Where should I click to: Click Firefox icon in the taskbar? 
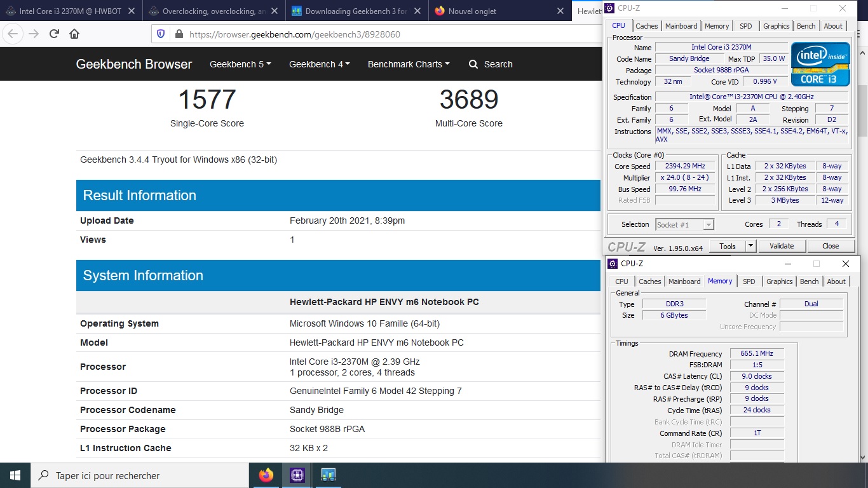[x=266, y=475]
